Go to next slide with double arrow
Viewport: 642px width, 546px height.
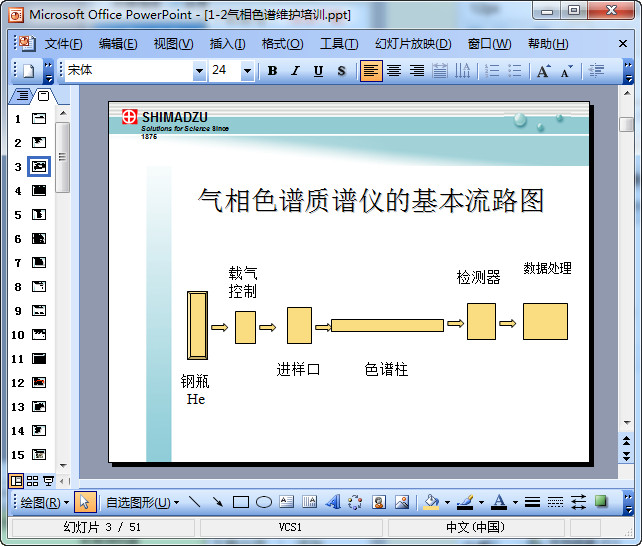coord(626,456)
